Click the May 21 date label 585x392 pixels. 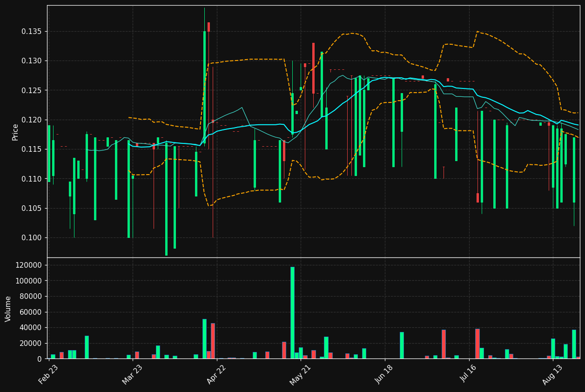(x=301, y=374)
